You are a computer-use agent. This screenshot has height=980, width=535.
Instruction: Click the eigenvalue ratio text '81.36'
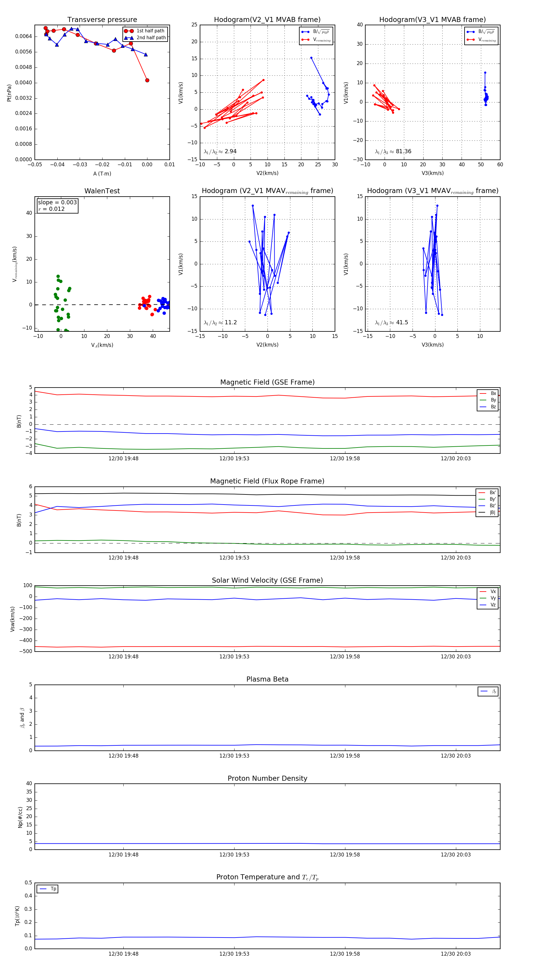[x=404, y=151]
